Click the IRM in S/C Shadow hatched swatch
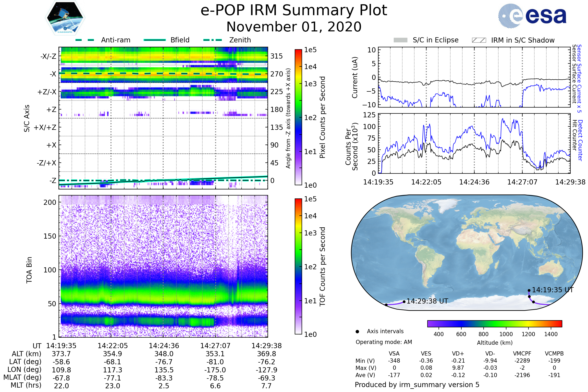The width and height of the screenshot is (588, 392). [x=479, y=40]
